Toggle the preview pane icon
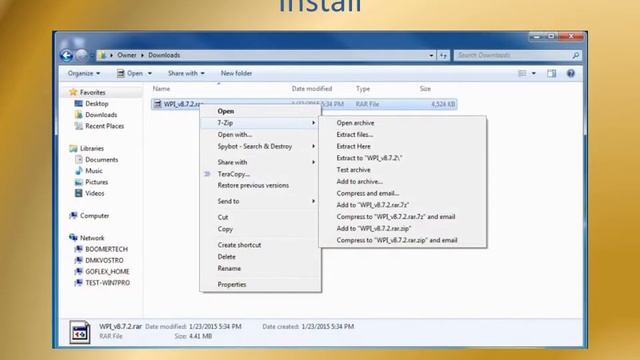This screenshot has width=640, height=360. coord(551,73)
